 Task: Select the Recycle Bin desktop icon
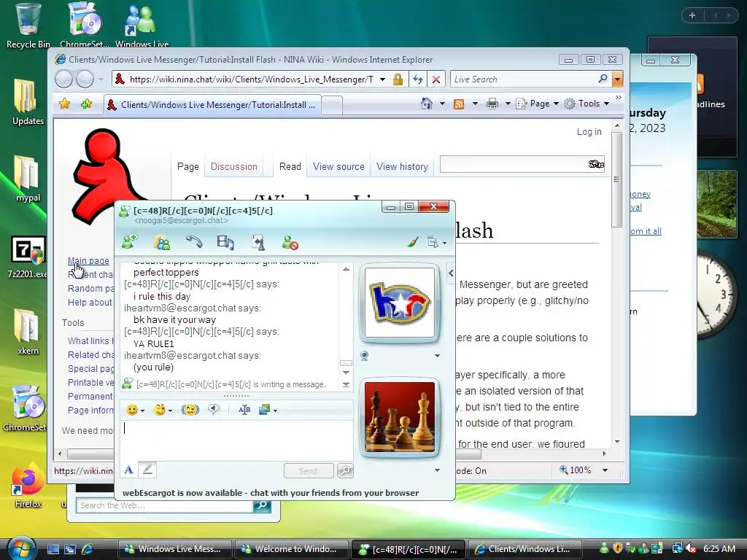pyautogui.click(x=28, y=26)
